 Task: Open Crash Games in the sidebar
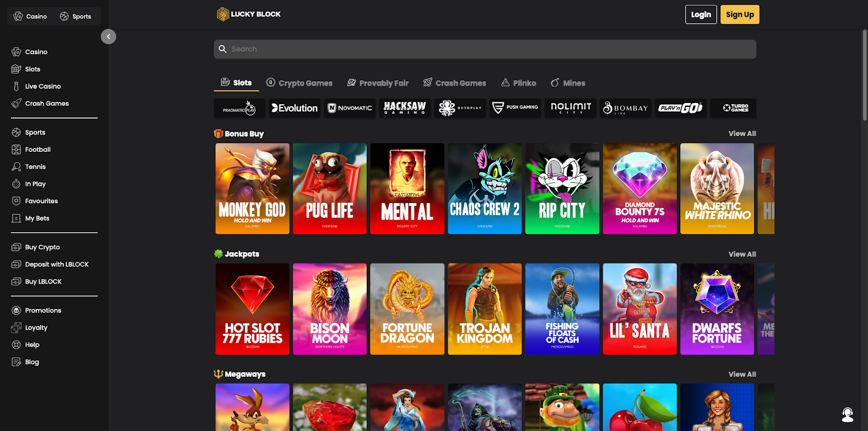40,104
